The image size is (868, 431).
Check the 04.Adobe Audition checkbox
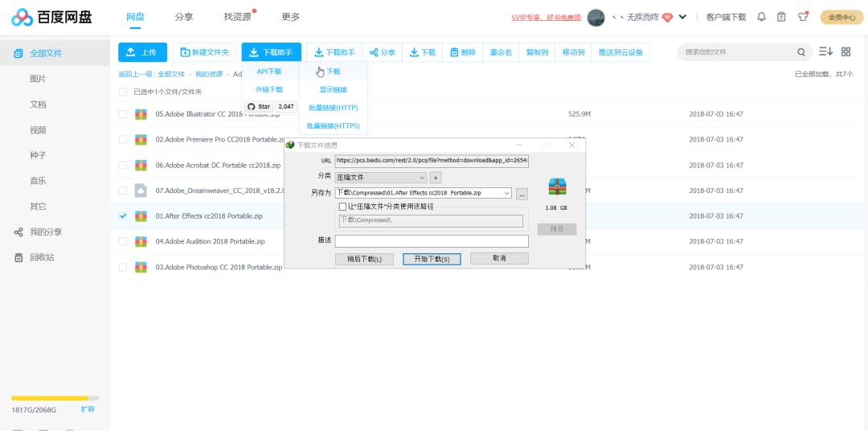click(123, 241)
